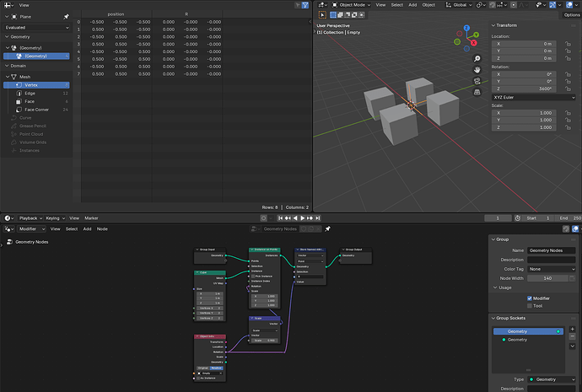Open 3D viewport editor type menu

pos(322,5)
